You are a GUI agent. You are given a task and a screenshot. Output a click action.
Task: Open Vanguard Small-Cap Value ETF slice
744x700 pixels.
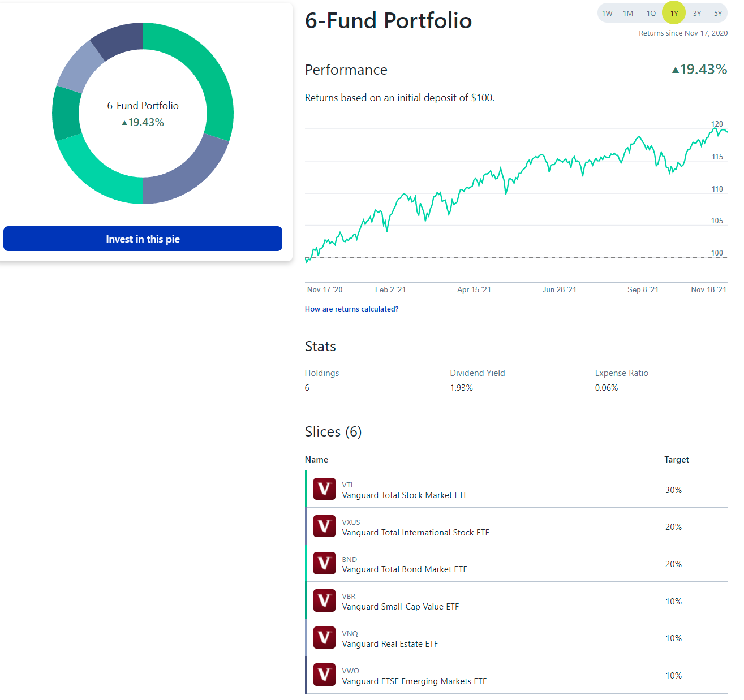517,600
